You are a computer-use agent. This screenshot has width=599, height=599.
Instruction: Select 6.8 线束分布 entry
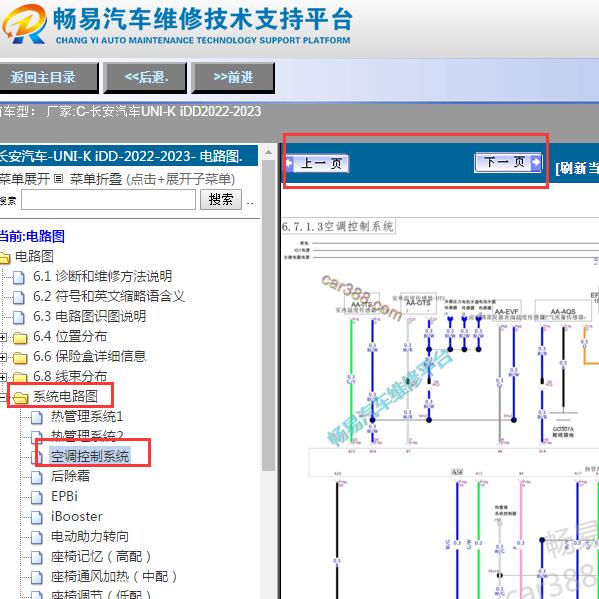[x=70, y=376]
